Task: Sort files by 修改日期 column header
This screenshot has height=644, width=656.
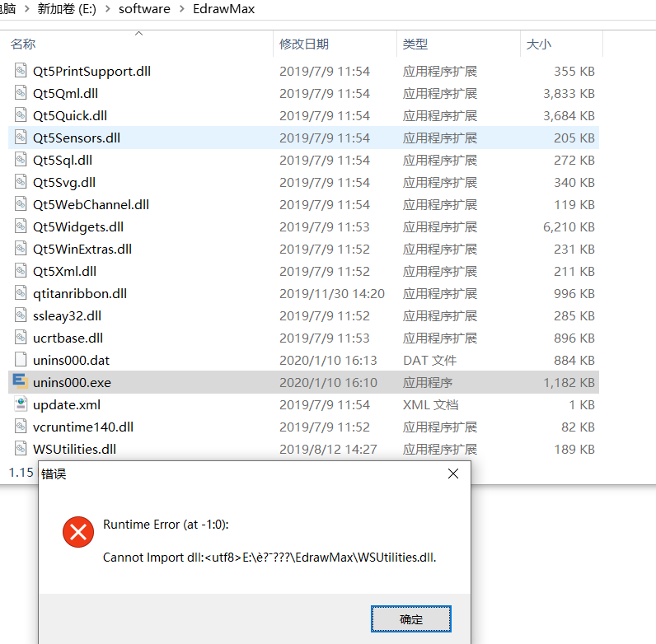Action: (x=304, y=44)
